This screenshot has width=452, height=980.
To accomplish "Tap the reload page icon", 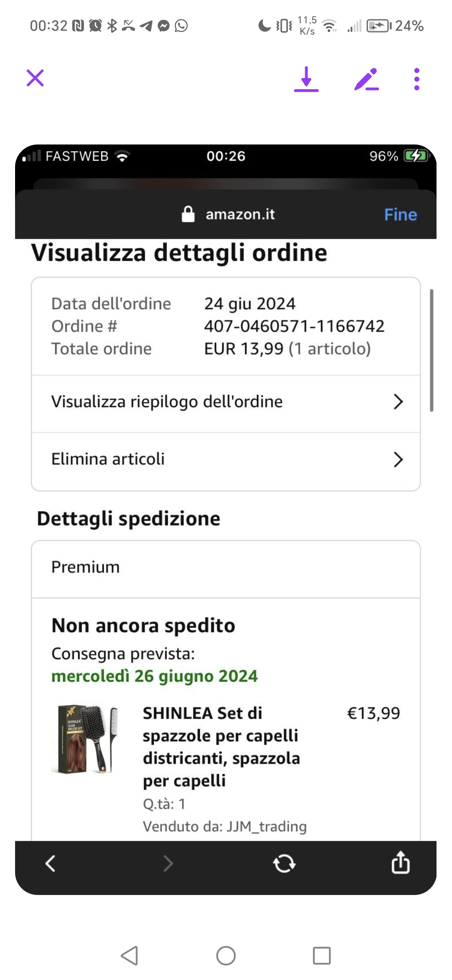I will (284, 863).
